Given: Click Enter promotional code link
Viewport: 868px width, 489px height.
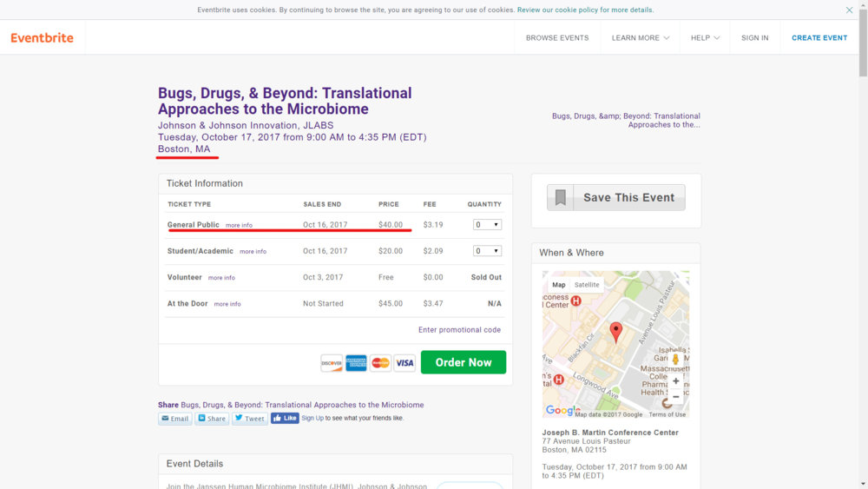Looking at the screenshot, I should (459, 330).
